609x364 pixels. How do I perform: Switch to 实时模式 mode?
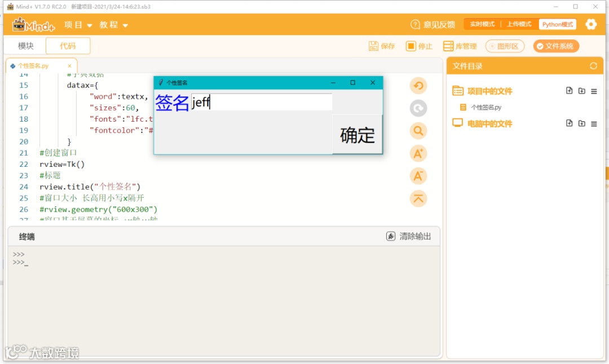click(x=482, y=24)
